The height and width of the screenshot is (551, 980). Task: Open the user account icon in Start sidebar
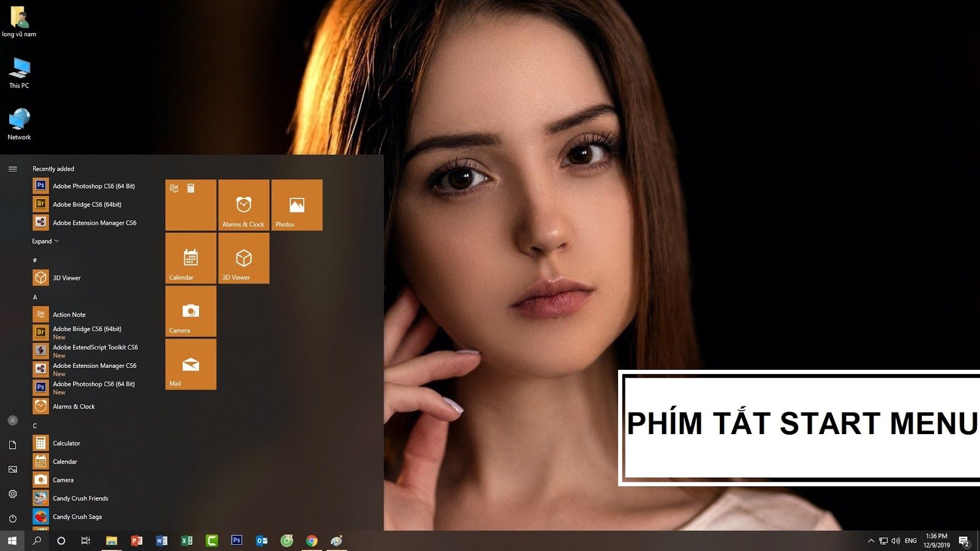pyautogui.click(x=13, y=421)
